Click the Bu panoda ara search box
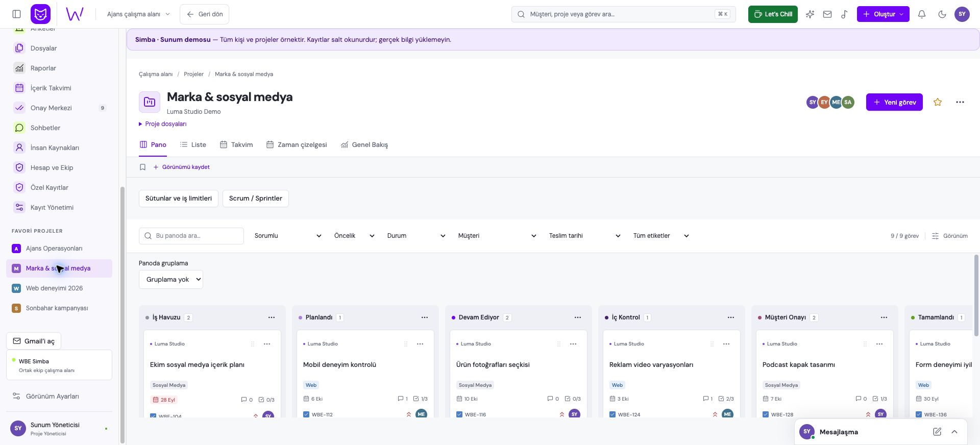 (191, 236)
